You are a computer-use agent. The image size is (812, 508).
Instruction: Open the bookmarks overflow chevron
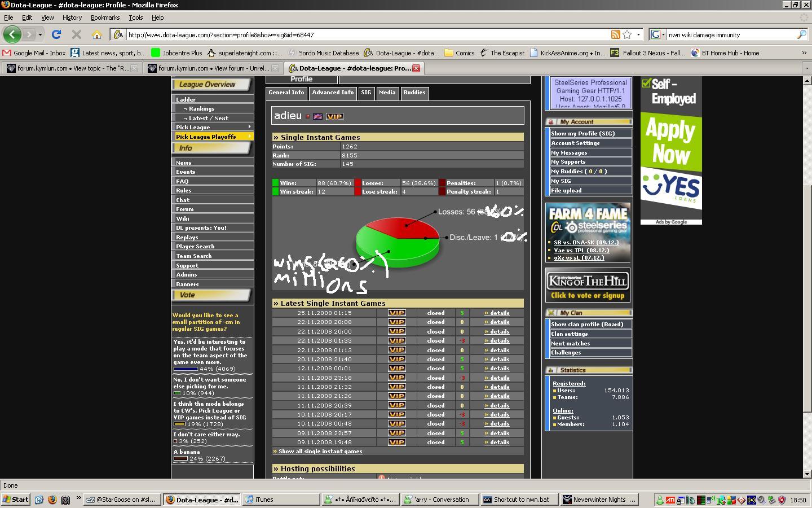[804, 52]
